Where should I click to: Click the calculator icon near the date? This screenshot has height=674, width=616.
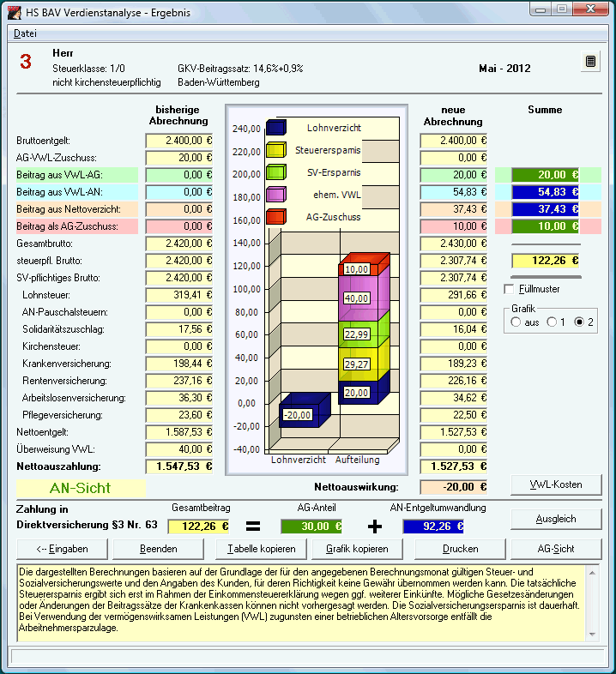[x=590, y=62]
